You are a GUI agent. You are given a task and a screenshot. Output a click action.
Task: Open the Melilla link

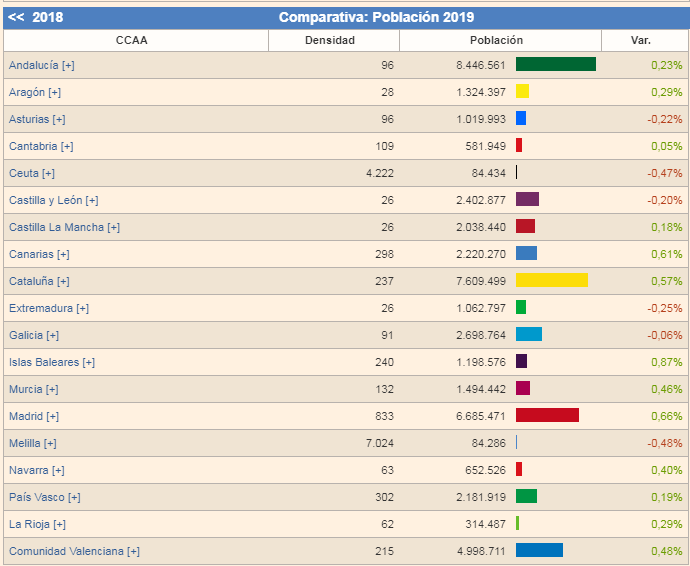tap(24, 443)
